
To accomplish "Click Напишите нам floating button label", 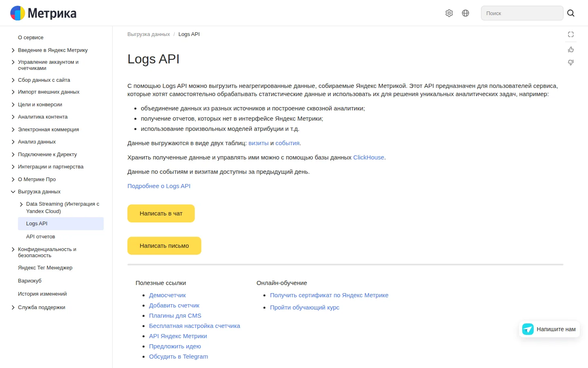I will coord(556,329).
